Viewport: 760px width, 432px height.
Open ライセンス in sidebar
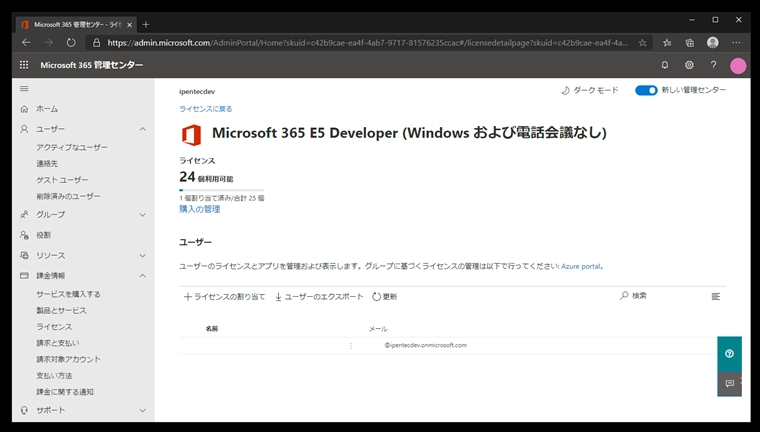point(54,327)
